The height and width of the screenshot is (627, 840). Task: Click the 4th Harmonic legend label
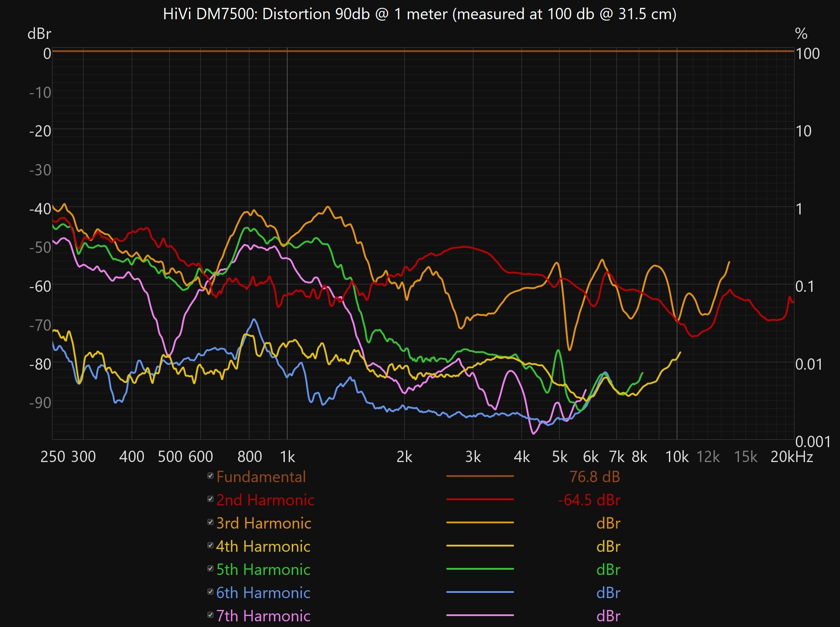pos(263,546)
